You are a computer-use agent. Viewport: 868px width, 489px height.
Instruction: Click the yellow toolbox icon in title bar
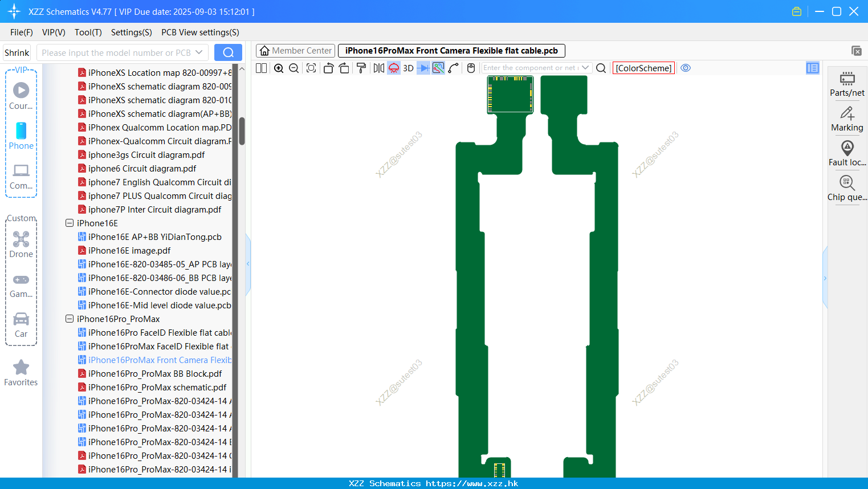coord(797,11)
